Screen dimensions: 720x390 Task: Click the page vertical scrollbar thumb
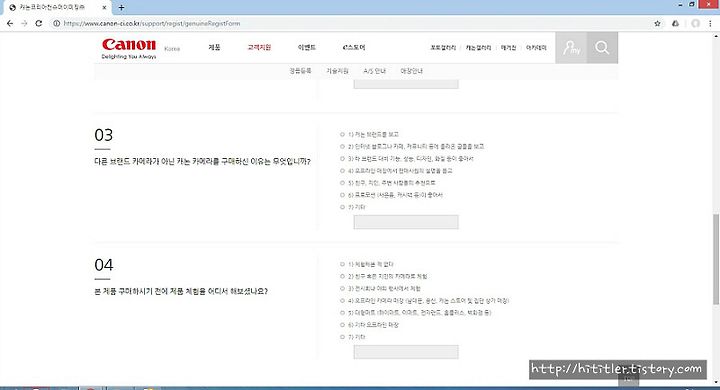click(x=716, y=259)
